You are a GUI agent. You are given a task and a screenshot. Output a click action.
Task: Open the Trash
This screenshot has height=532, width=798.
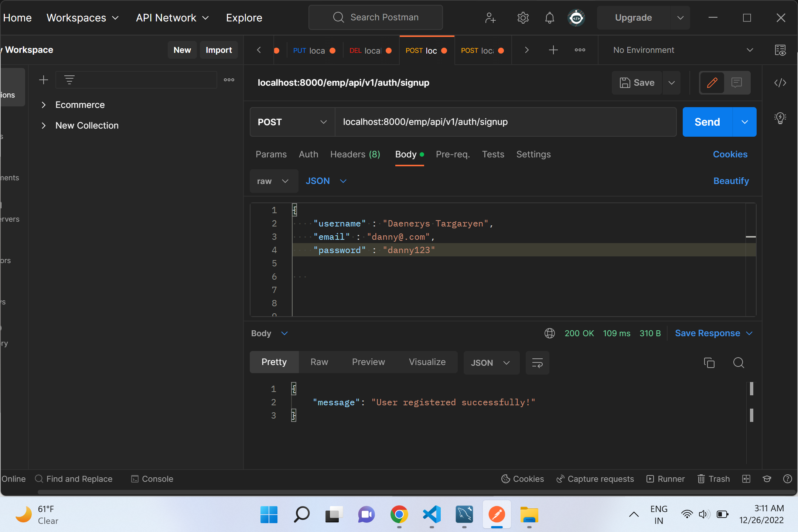[x=713, y=479]
